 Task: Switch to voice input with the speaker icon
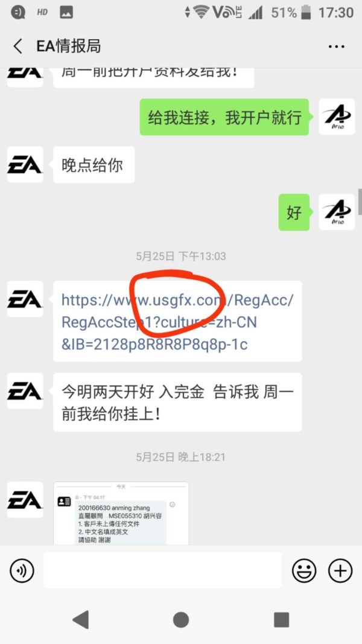point(22,571)
